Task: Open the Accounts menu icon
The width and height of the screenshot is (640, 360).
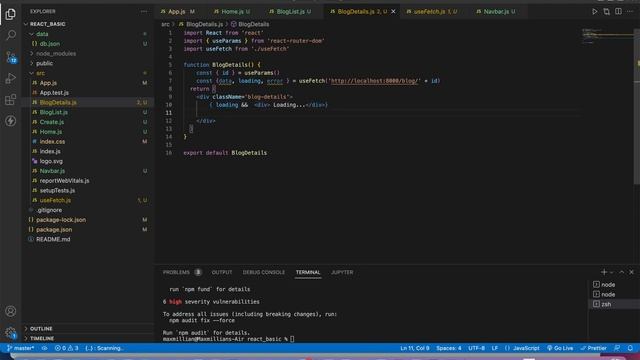Action: click(11, 311)
